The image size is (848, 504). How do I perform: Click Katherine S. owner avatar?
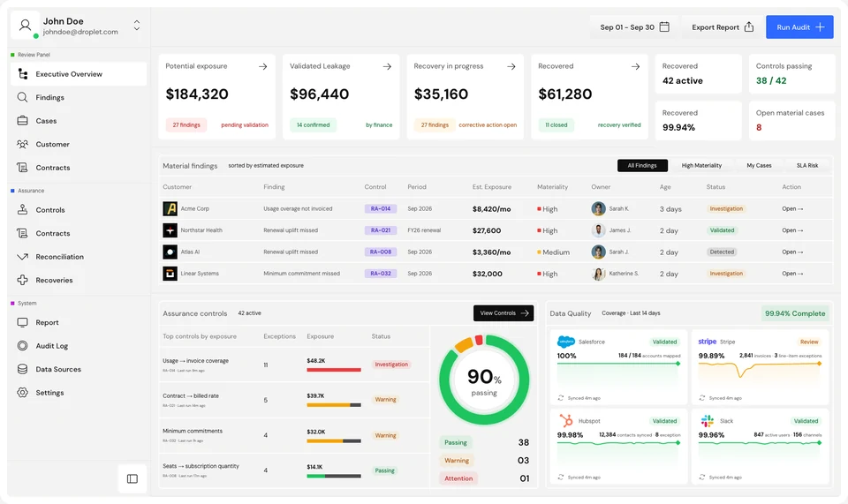[598, 274]
